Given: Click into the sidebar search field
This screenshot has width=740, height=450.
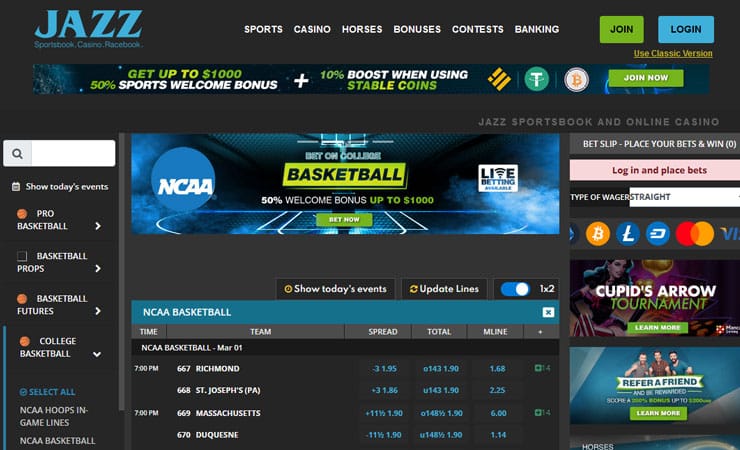Looking at the screenshot, I should click(73, 153).
